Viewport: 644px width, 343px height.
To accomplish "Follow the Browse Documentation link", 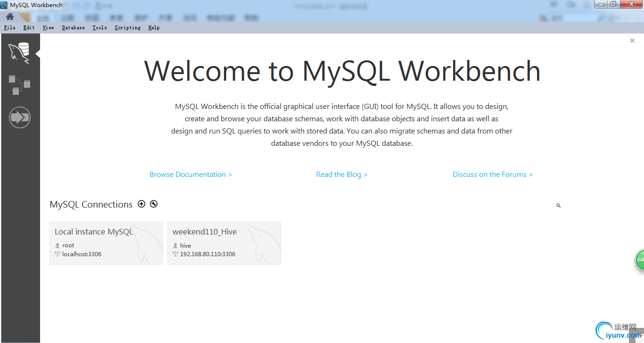I will [191, 175].
